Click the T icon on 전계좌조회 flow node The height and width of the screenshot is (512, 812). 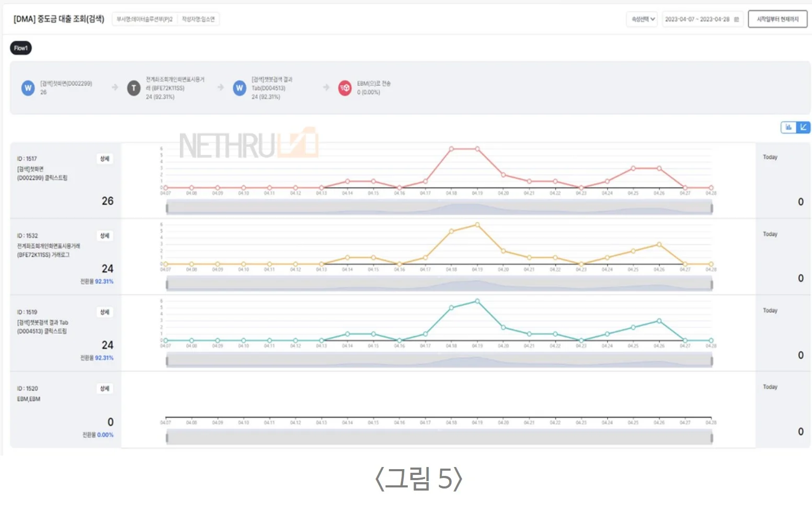(133, 88)
